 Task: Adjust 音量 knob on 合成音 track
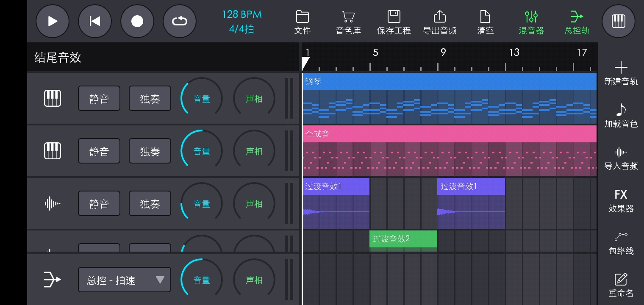coord(202,151)
